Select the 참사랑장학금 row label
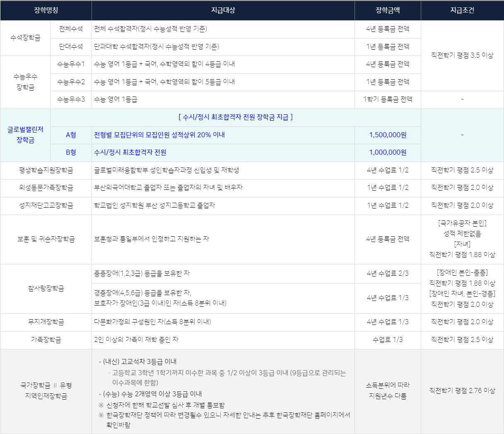Image resolution: width=504 pixels, height=434 pixels. click(46, 289)
